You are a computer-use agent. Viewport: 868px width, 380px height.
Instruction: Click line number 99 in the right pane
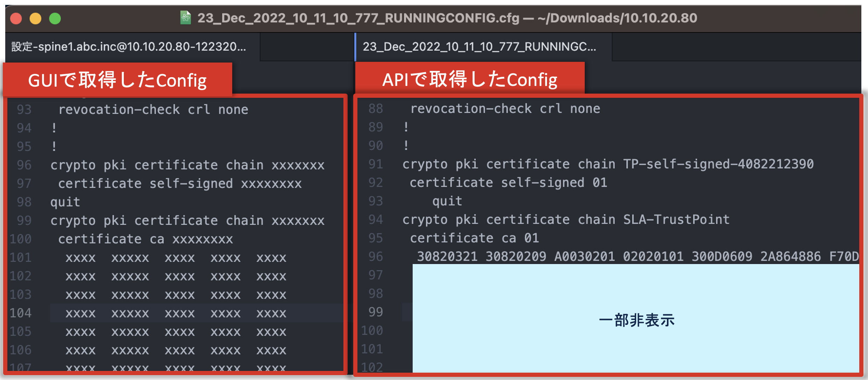click(375, 312)
